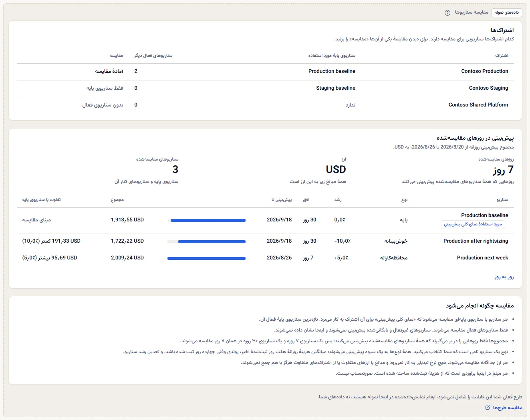Screen dimensions: 530x420
Task: Select the «Production after rightsizing» scenario name
Action: click(x=476, y=241)
